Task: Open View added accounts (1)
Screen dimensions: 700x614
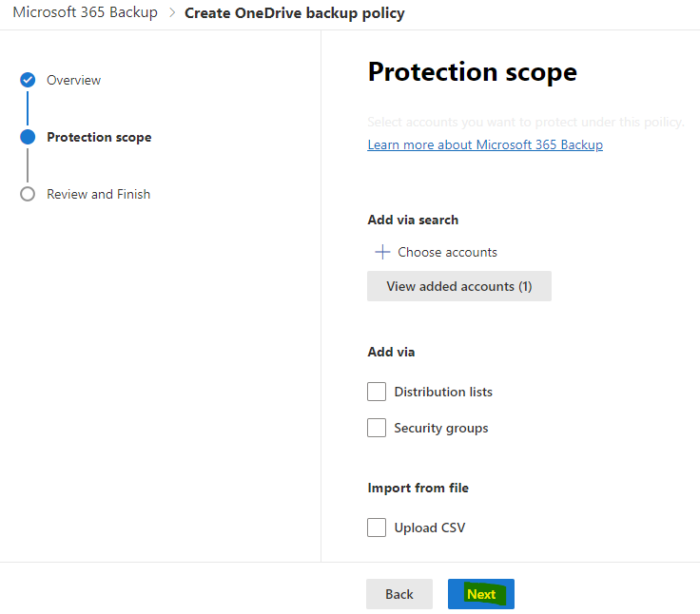Action: click(x=459, y=286)
